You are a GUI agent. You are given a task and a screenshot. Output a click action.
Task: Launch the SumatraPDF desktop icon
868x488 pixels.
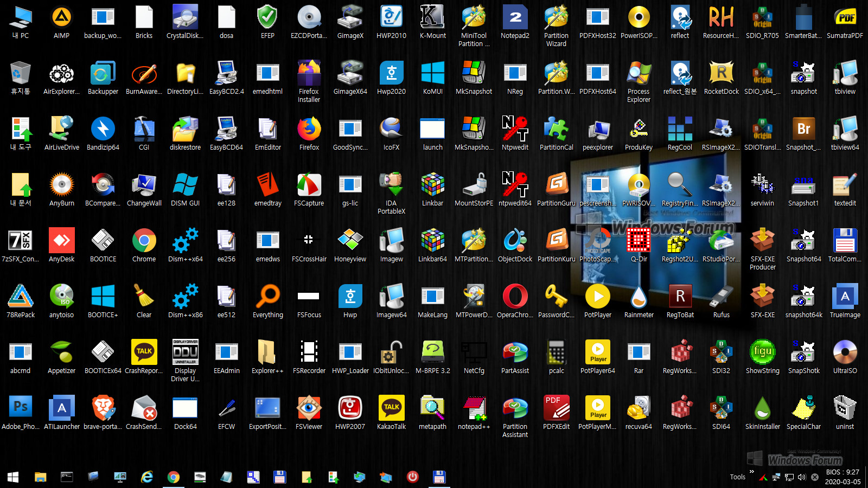[845, 22]
